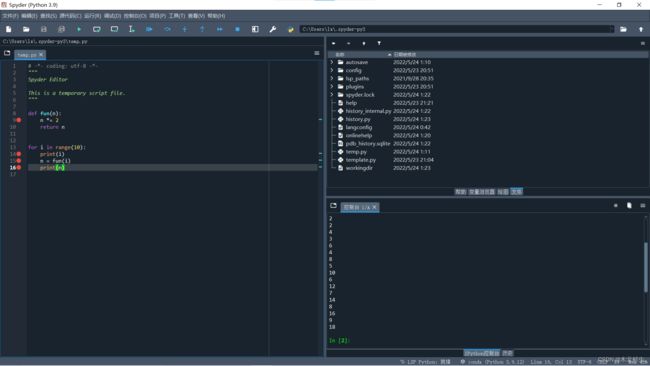Toggle the breakpoint on line 15
Image resolution: width=650 pixels, height=366 pixels.
19,160
